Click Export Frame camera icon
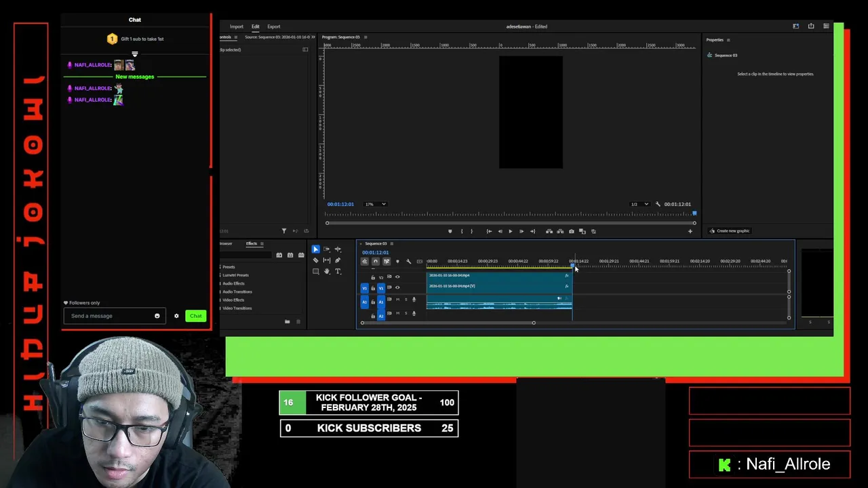868x488 pixels. click(x=571, y=231)
